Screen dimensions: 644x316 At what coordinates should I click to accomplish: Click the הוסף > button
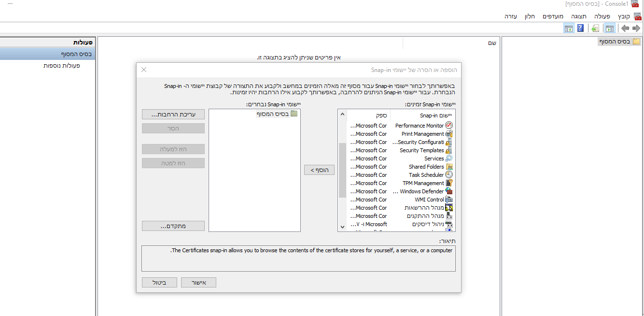click(319, 170)
